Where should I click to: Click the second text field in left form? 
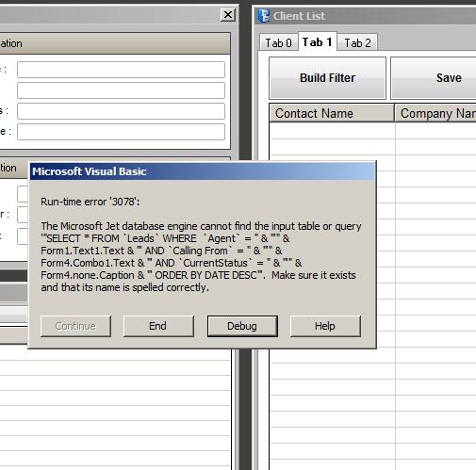coord(121,90)
